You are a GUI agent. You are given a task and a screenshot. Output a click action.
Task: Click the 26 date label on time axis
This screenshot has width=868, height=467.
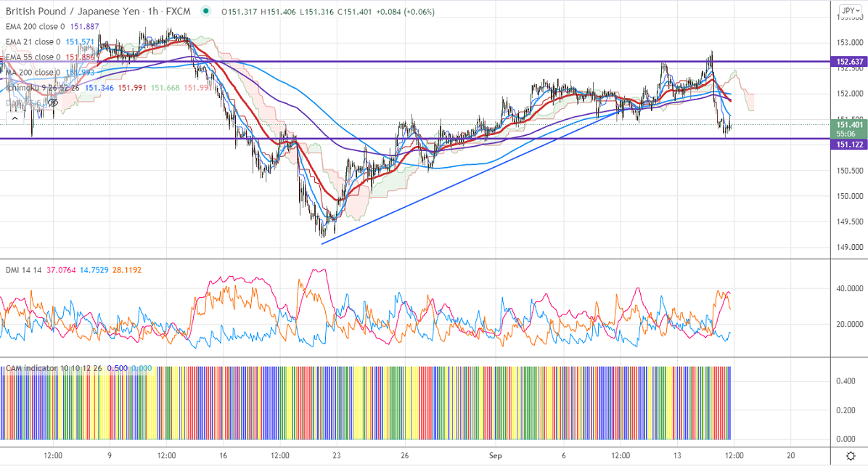[405, 456]
